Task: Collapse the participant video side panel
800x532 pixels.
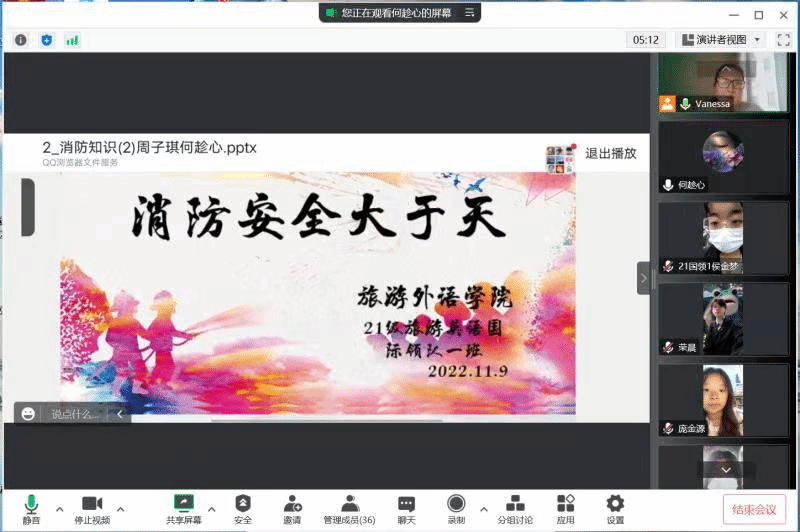Action: click(x=643, y=278)
